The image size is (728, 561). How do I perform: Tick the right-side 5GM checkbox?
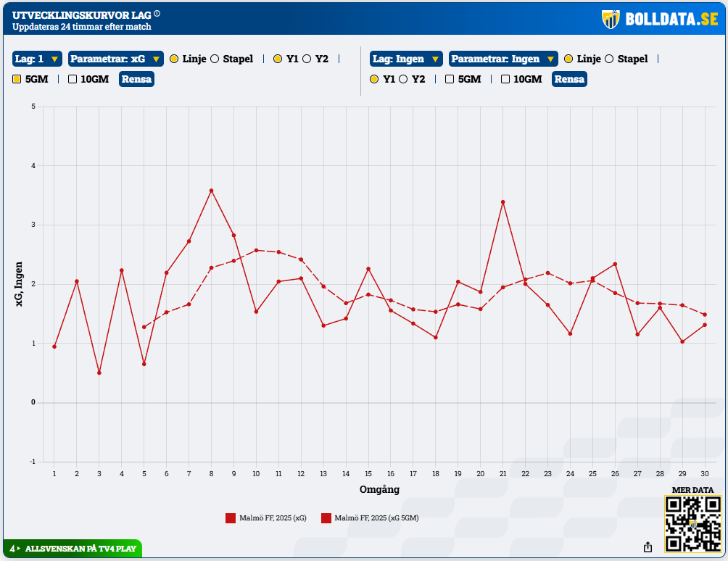pyautogui.click(x=450, y=79)
